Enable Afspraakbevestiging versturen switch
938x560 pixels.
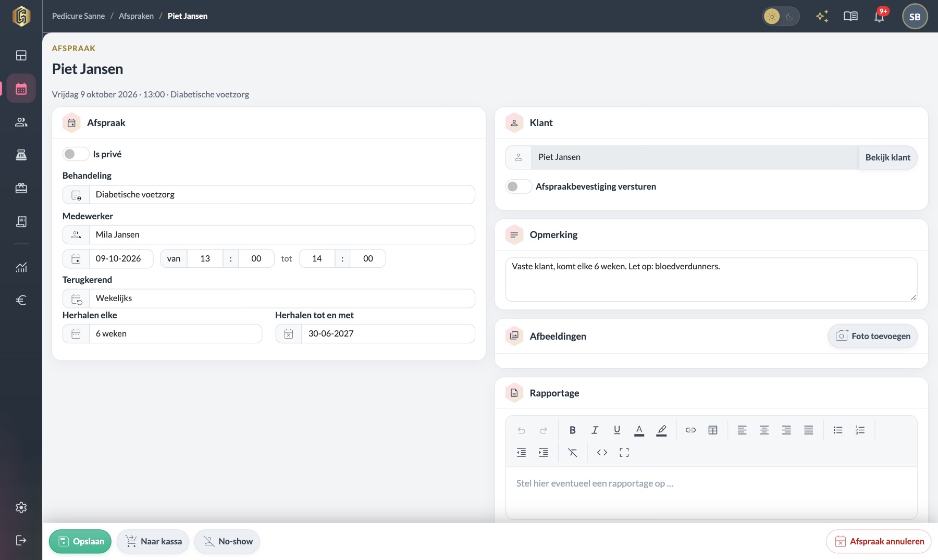coord(519,186)
